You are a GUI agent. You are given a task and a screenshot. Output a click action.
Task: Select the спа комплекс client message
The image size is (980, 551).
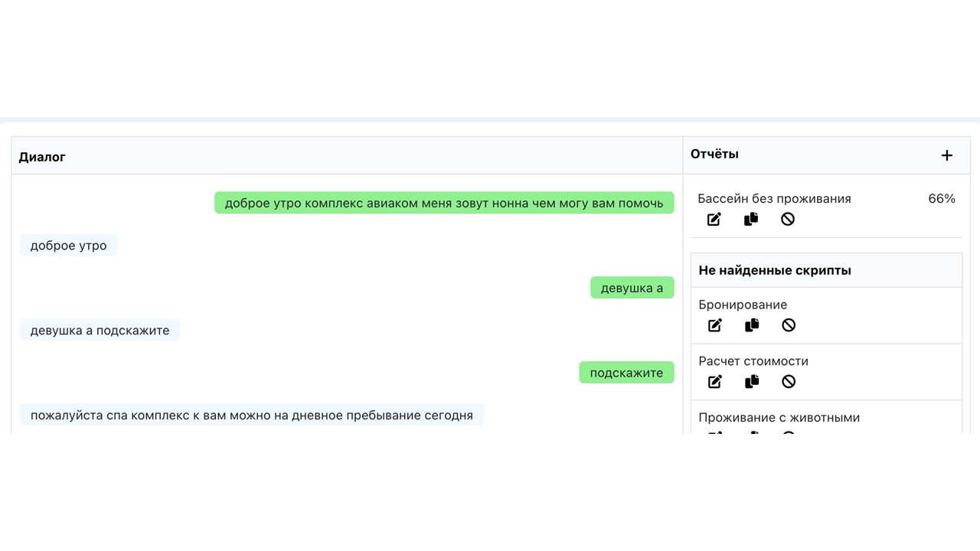(x=252, y=416)
